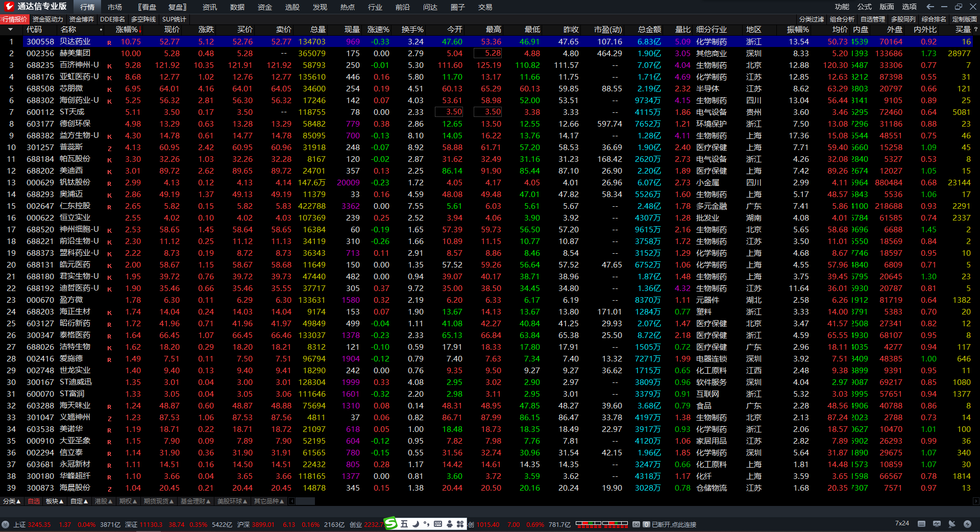Switch to SUP统计 tab
Image resolution: width=980 pixels, height=532 pixels.
pos(175,19)
